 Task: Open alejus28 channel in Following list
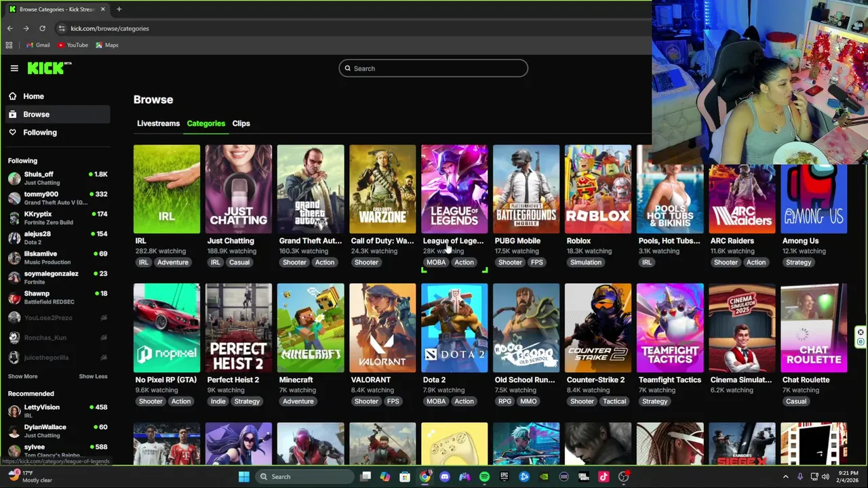[x=58, y=238]
